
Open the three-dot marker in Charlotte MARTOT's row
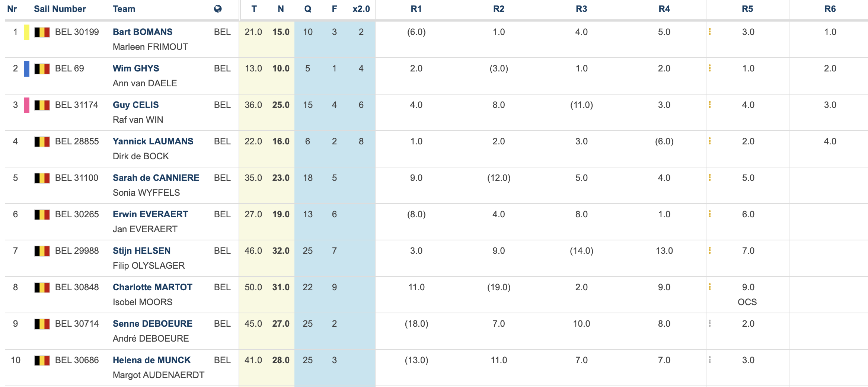tap(709, 287)
